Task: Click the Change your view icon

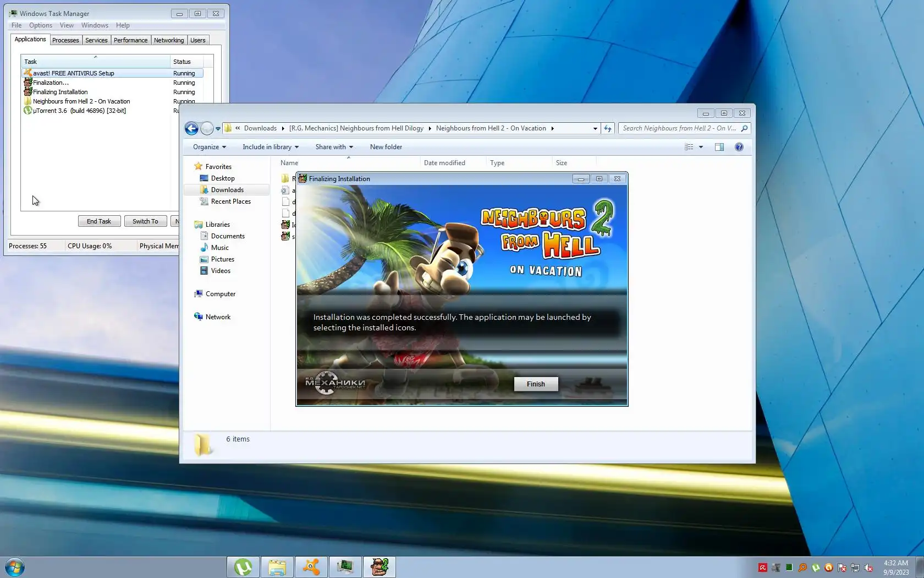Action: (x=689, y=147)
